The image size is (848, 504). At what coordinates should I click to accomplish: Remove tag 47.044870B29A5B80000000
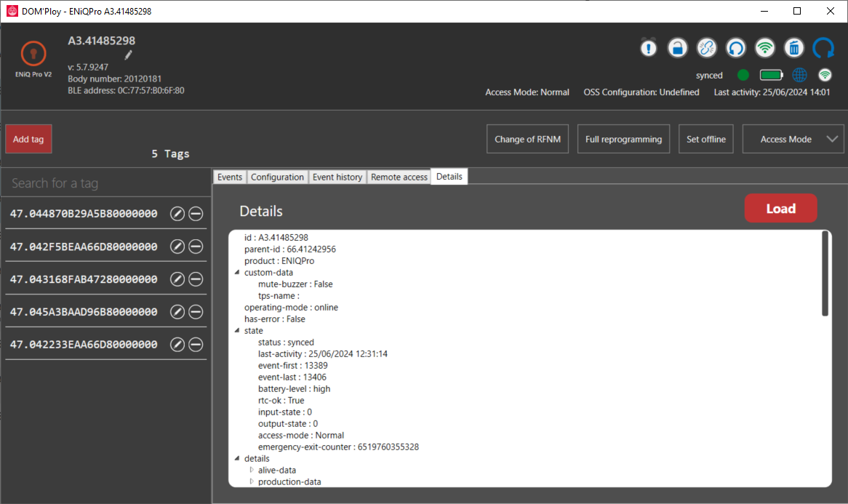point(196,214)
